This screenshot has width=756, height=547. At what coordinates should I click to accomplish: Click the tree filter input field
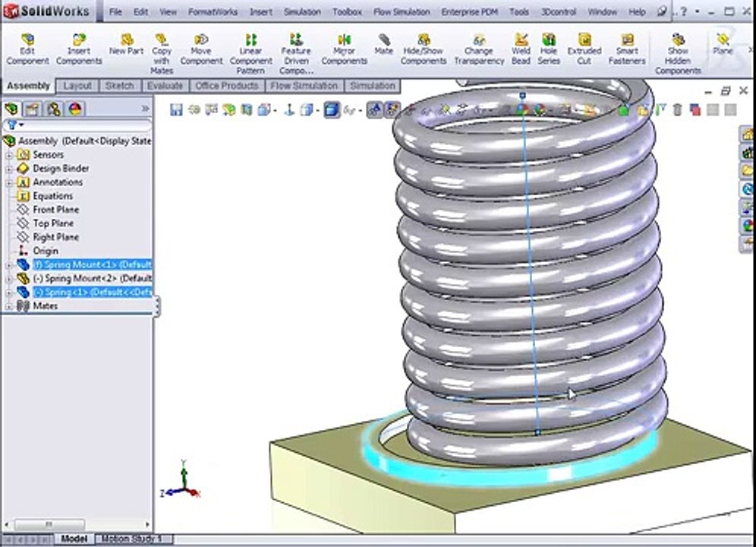pyautogui.click(x=77, y=125)
